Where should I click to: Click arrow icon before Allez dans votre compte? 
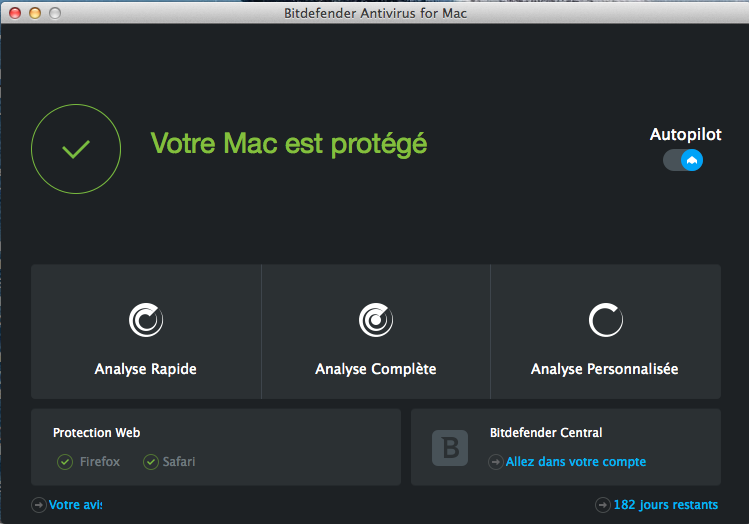(x=496, y=462)
